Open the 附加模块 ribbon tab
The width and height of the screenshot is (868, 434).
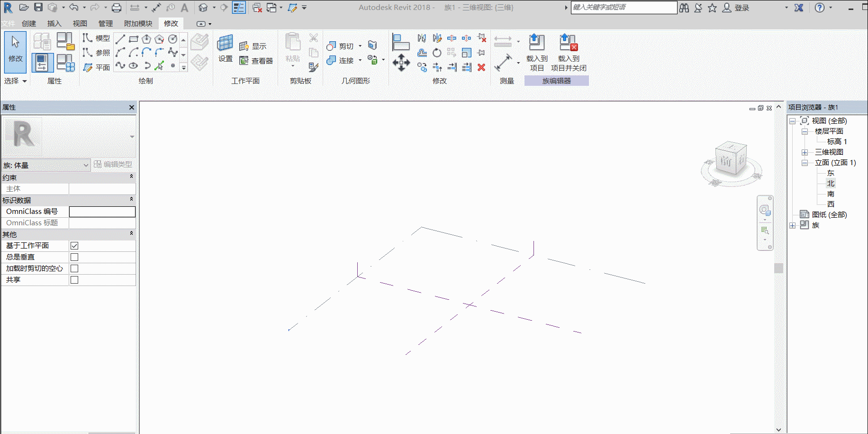(138, 23)
